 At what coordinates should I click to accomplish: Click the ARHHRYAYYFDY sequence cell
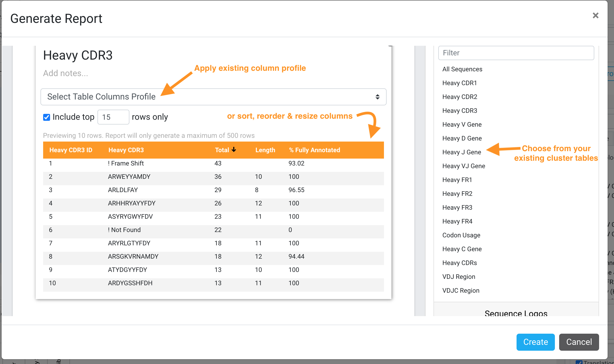(x=132, y=203)
